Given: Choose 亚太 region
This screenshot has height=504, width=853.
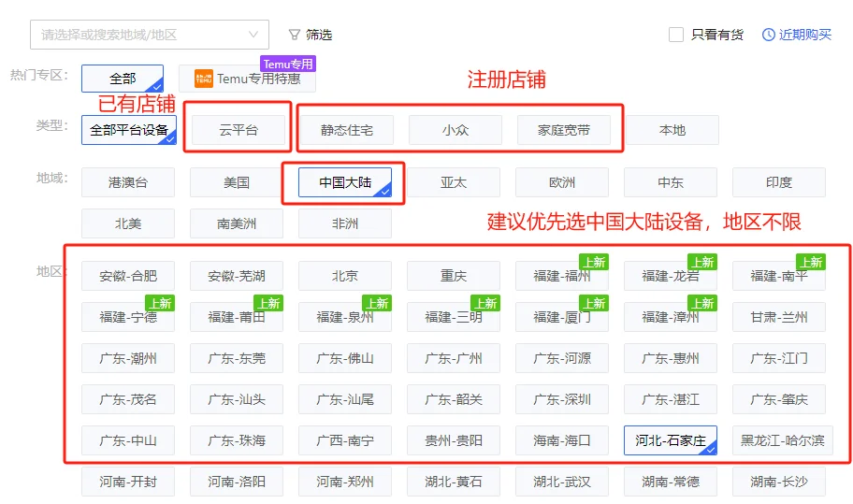Looking at the screenshot, I should [x=453, y=182].
